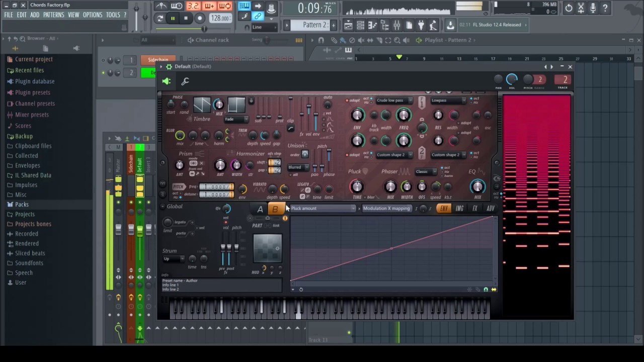Image resolution: width=644 pixels, height=362 pixels.
Task: Switch to FX editor tab
Action: tap(475, 209)
